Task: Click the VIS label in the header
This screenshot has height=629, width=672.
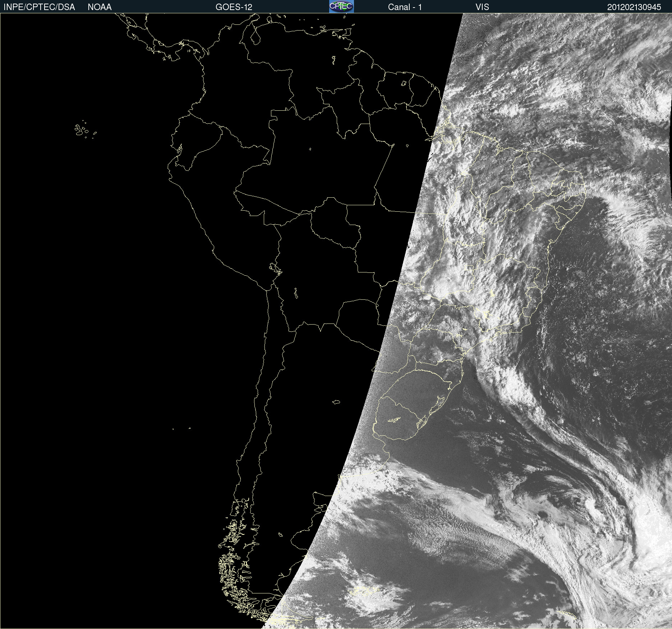Action: click(482, 7)
